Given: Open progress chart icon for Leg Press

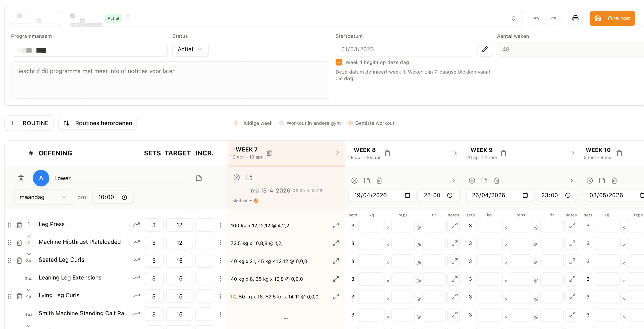Looking at the screenshot, I should pos(136,224).
